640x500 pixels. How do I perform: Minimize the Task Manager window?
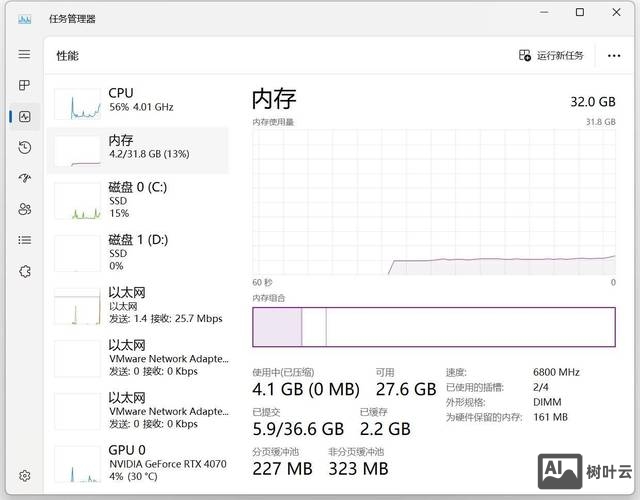pos(544,13)
